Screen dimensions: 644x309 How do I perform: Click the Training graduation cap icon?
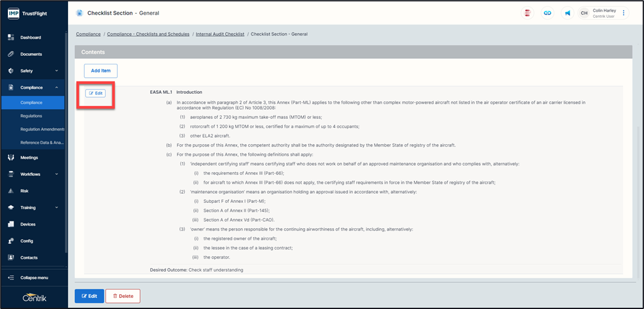pyautogui.click(x=11, y=208)
